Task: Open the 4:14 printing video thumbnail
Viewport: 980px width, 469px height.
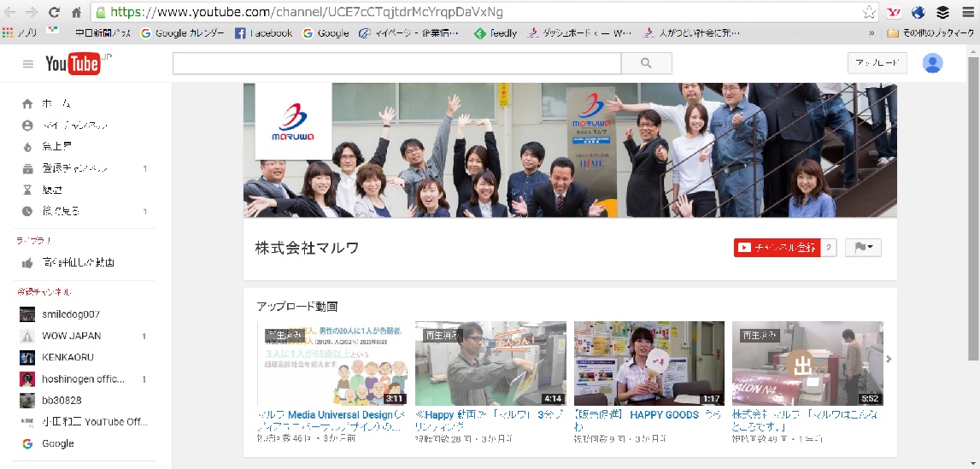Action: (x=490, y=363)
